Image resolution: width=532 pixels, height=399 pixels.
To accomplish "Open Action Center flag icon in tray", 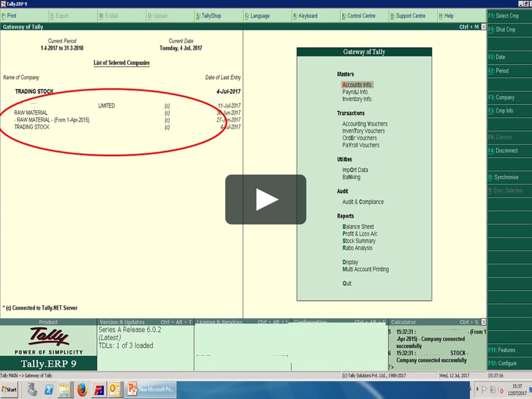I will 484,389.
